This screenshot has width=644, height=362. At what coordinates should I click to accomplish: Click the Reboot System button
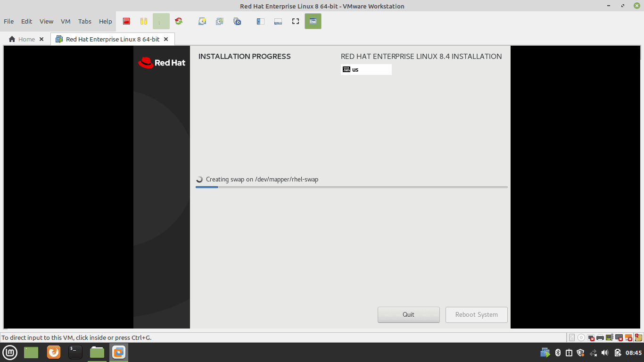coord(477,315)
